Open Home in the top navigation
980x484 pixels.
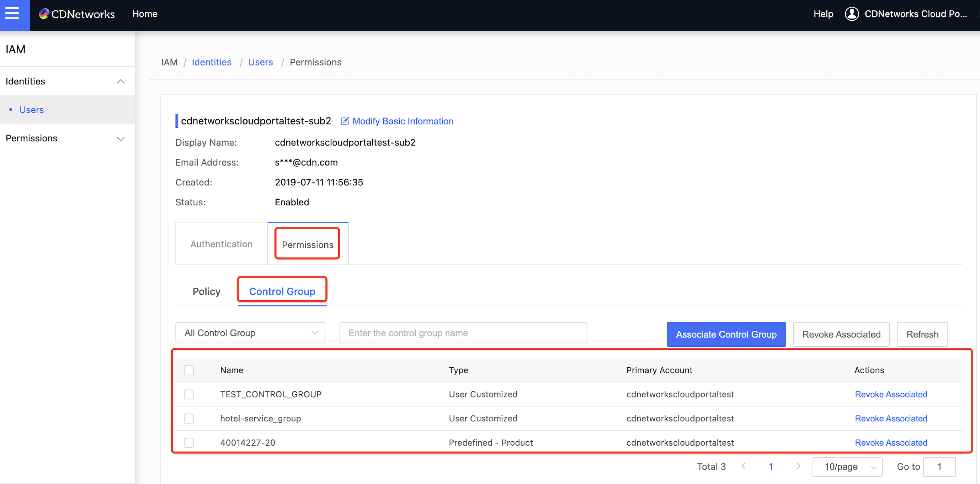tap(145, 14)
